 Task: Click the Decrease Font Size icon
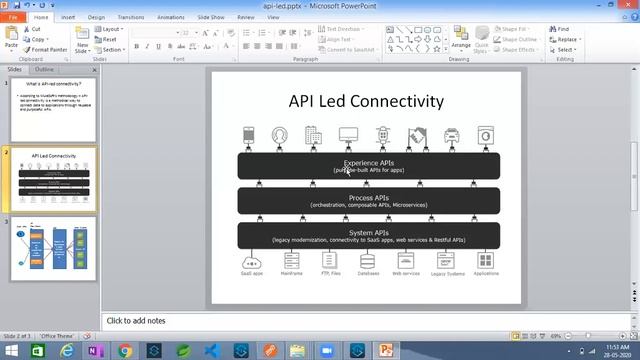click(216, 33)
